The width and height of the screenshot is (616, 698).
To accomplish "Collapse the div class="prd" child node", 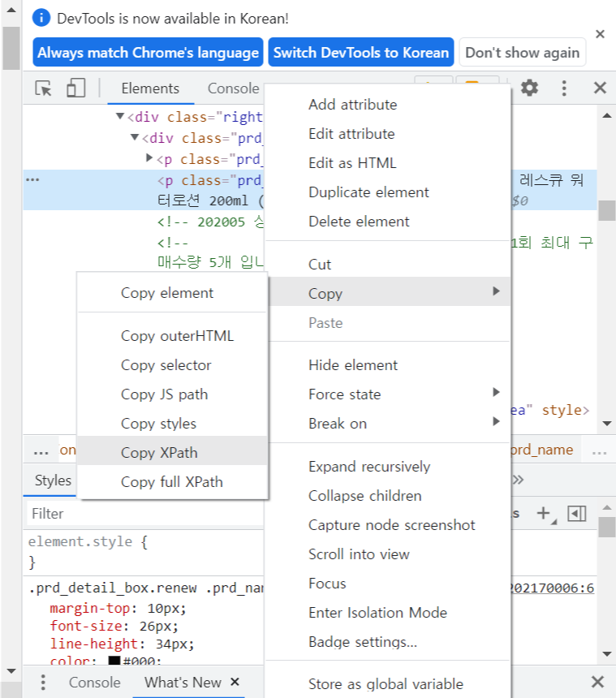I will 135,137.
